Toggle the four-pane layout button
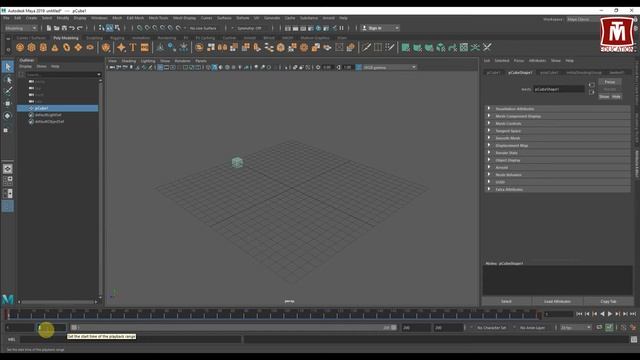This screenshot has width=640, height=360. coord(7,181)
